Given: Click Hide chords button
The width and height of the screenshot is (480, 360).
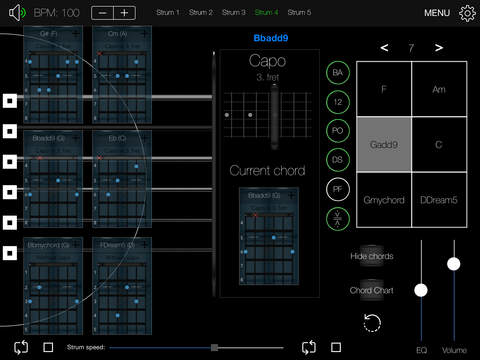Looking at the screenshot, I should (372, 256).
